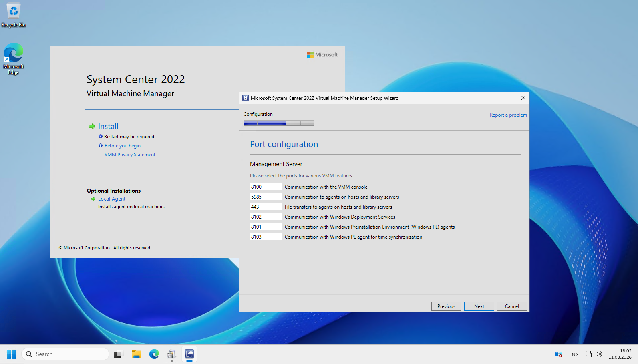This screenshot has height=364, width=638.
Task: Click the 'Management Server' section label
Action: pos(276,164)
